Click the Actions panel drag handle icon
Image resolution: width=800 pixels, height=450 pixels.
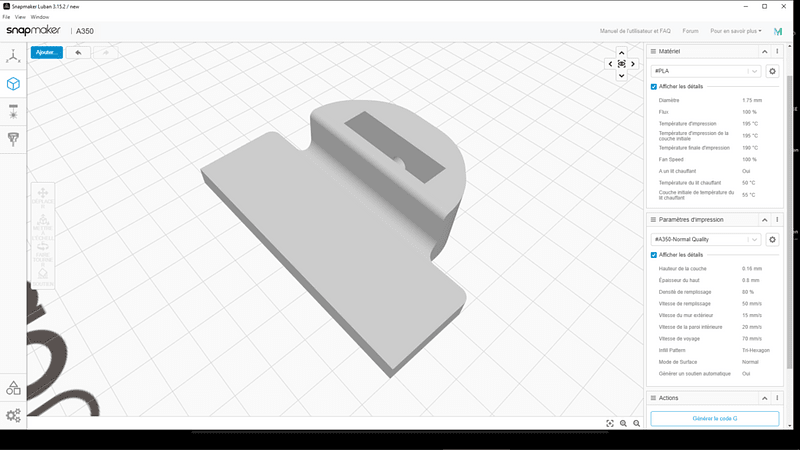coord(653,398)
